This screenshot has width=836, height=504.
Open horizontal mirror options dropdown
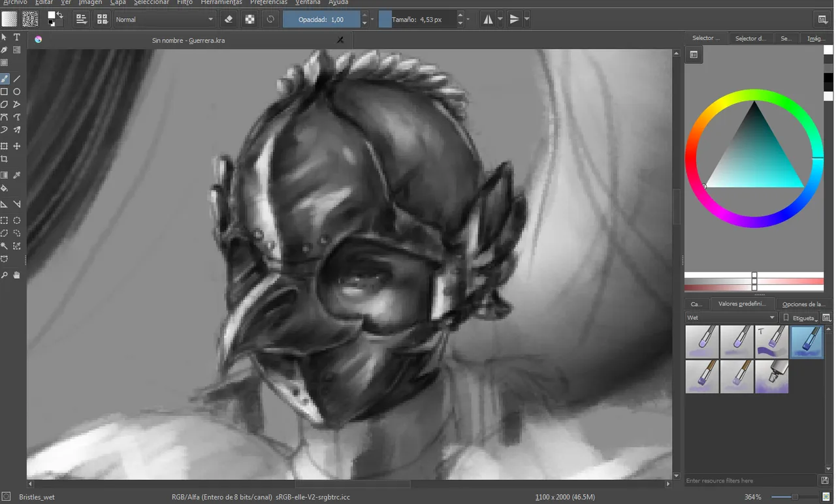coord(500,20)
